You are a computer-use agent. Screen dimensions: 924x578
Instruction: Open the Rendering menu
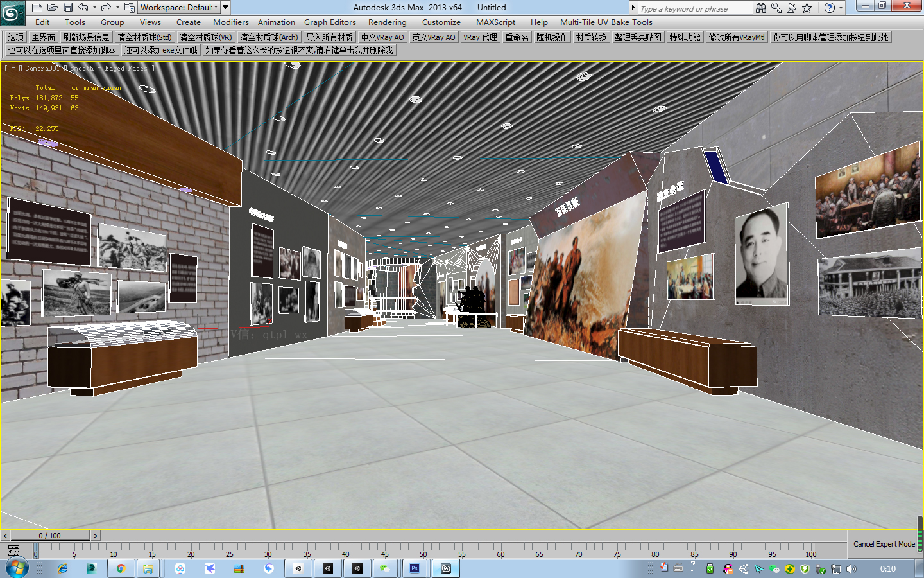pos(387,22)
